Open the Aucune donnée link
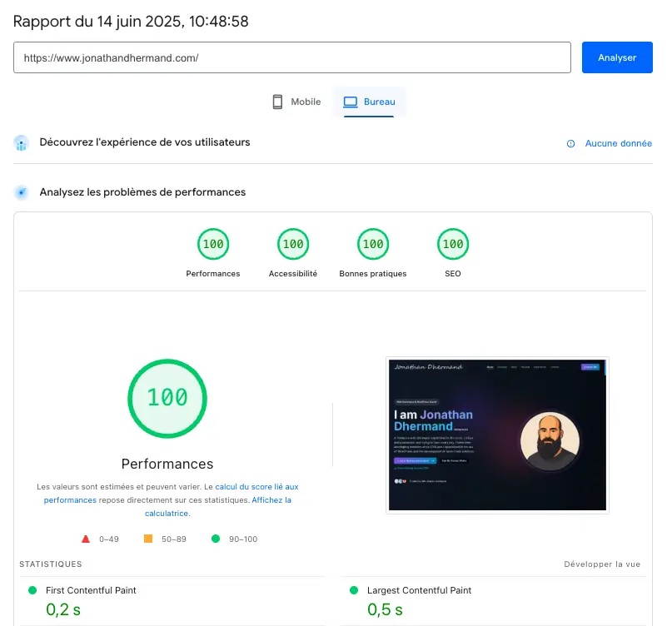This screenshot has width=672, height=626. [618, 143]
